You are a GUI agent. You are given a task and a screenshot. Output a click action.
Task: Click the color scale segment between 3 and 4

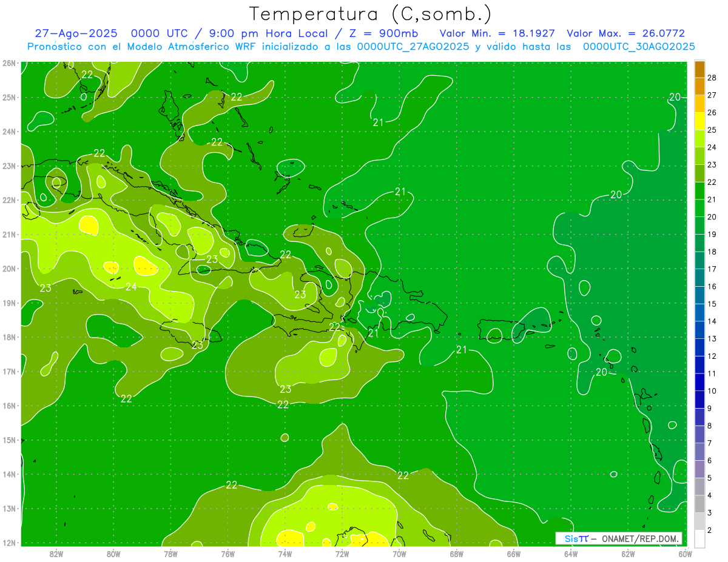pyautogui.click(x=699, y=504)
